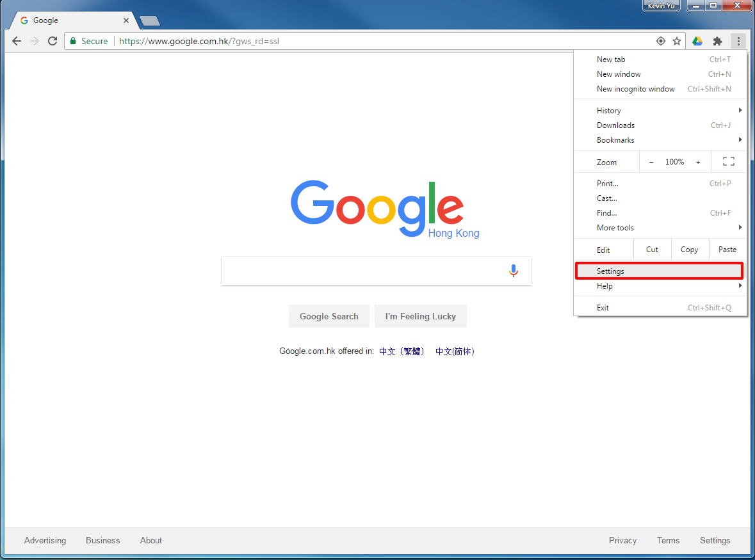
Task: Expand the Bookmarks submenu
Action: click(660, 140)
